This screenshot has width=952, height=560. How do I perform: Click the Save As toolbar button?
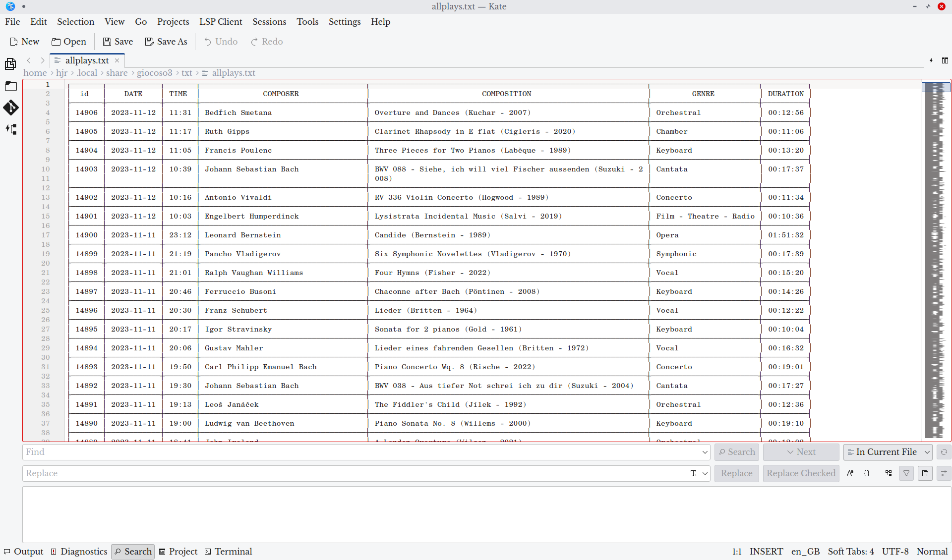(166, 42)
